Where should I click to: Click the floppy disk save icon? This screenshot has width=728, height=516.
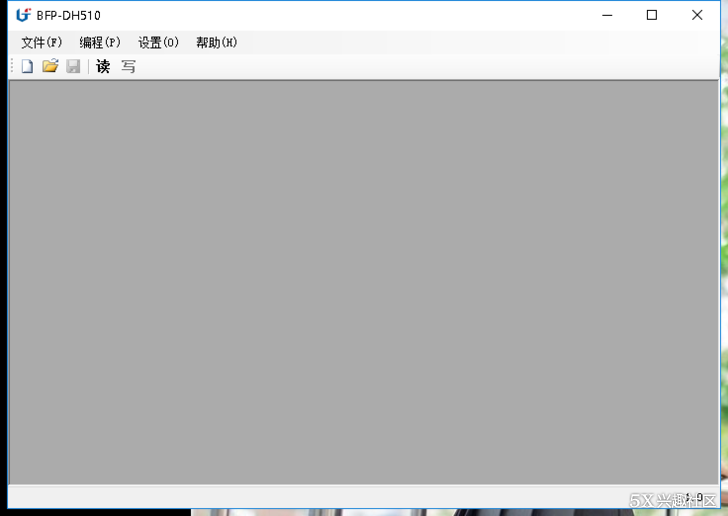coord(73,67)
